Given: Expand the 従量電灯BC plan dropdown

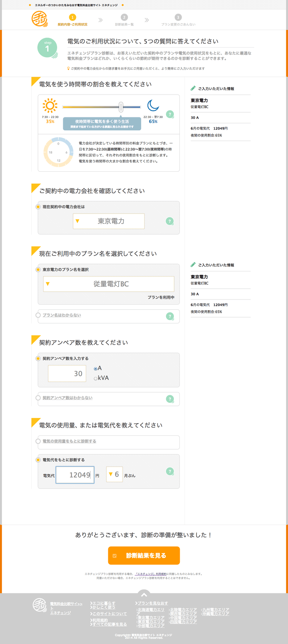Looking at the screenshot, I should [x=109, y=284].
